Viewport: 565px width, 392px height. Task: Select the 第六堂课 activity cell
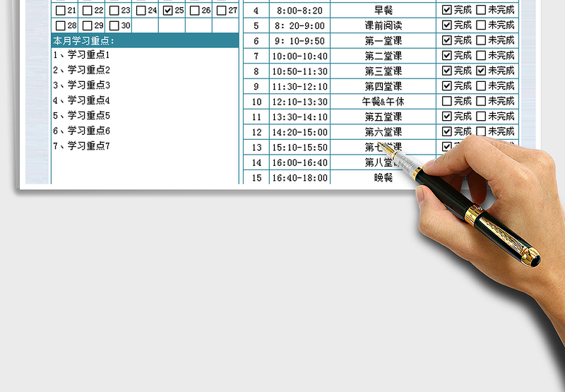(383, 132)
